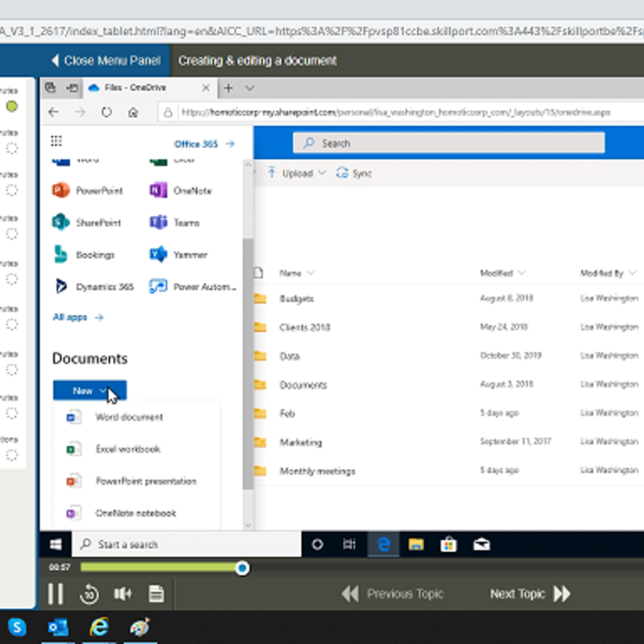This screenshot has width=644, height=644.
Task: Open Edge in the inner taskbar
Action: pos(383,545)
